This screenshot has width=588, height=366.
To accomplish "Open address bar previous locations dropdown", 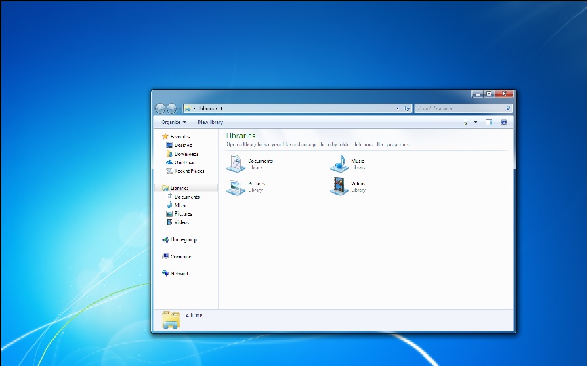I will coord(398,108).
